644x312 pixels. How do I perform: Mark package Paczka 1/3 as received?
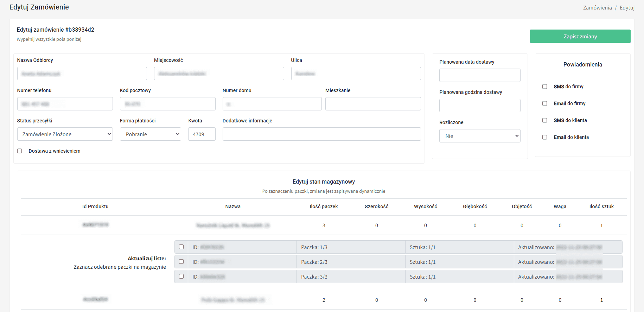[181, 247]
